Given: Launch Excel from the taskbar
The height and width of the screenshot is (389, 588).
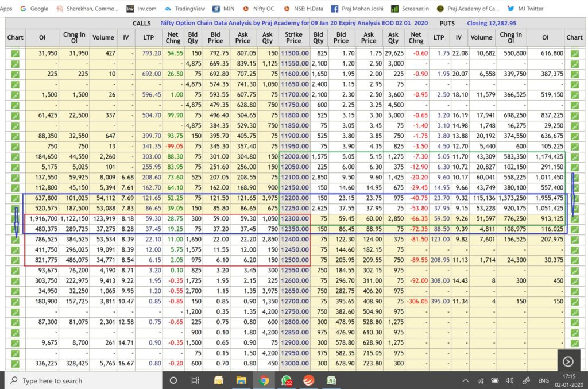Looking at the screenshot, I should pyautogui.click(x=331, y=380).
